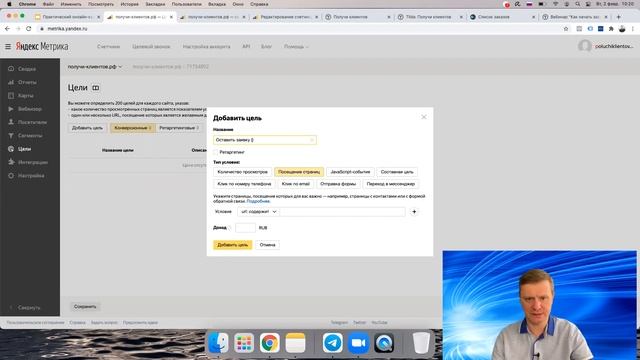Close the Добавить цель dialog
Viewport: 640px width, 360px height.
424,117
